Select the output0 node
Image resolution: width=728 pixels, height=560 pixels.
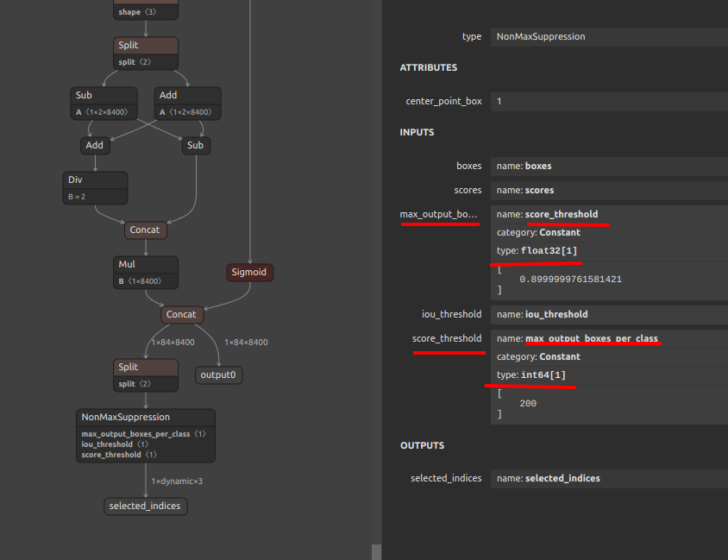[218, 374]
